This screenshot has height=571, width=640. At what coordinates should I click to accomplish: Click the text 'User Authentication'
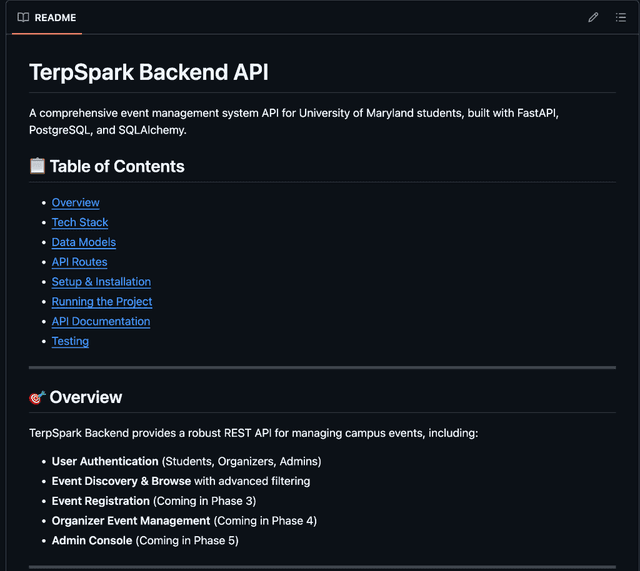(x=105, y=461)
